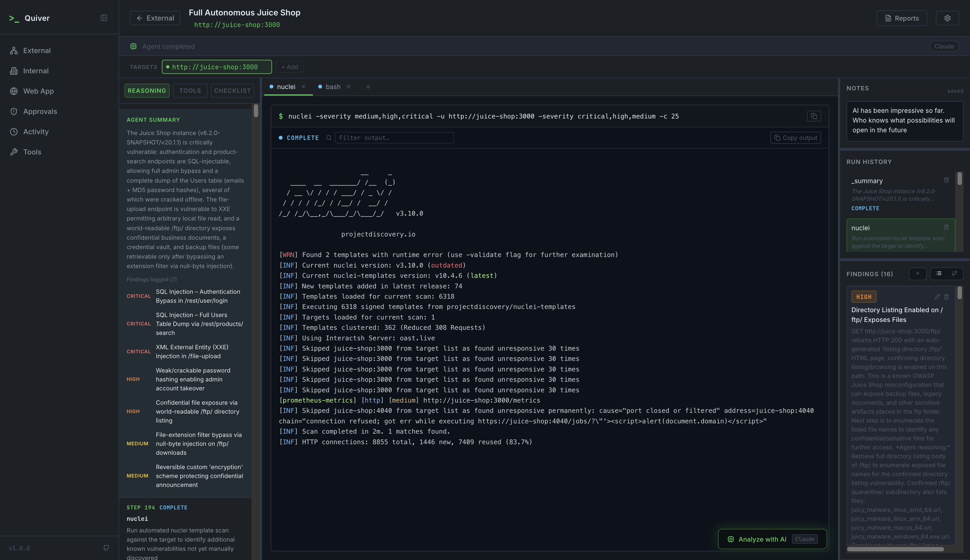Select File-extension filter bypass finding

click(x=185, y=443)
